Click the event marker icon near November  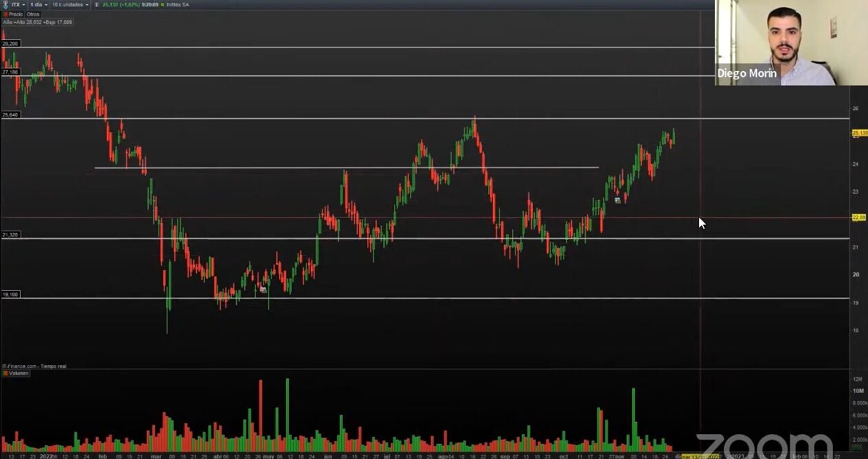[618, 201]
